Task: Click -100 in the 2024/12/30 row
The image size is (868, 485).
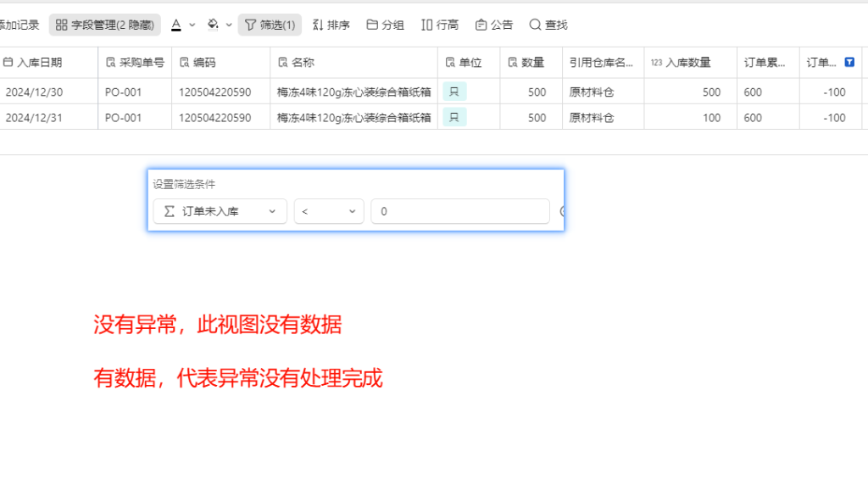Action: pos(834,92)
